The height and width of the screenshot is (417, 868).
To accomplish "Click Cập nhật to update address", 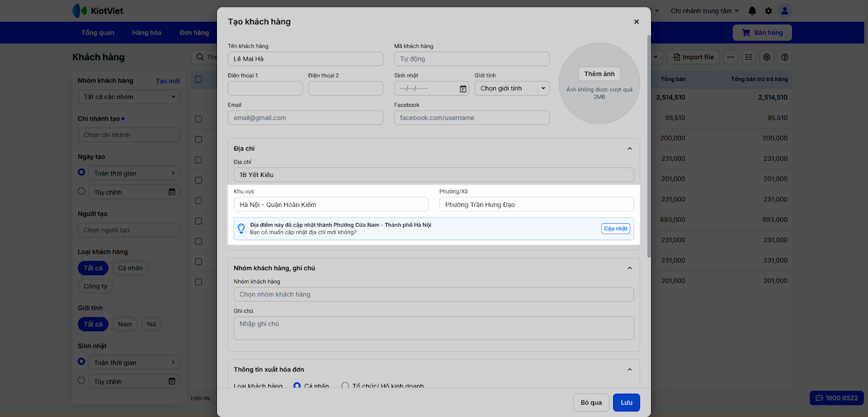I will coord(615,229).
